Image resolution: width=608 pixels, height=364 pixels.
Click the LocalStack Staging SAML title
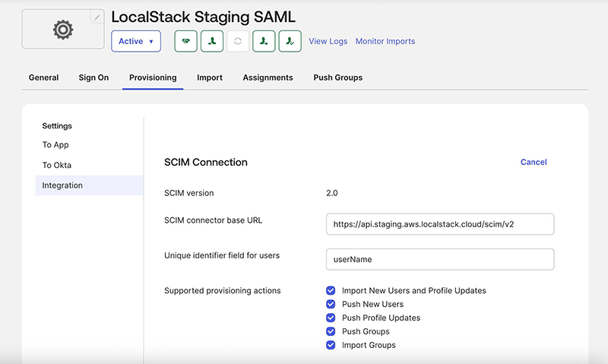pyautogui.click(x=203, y=17)
